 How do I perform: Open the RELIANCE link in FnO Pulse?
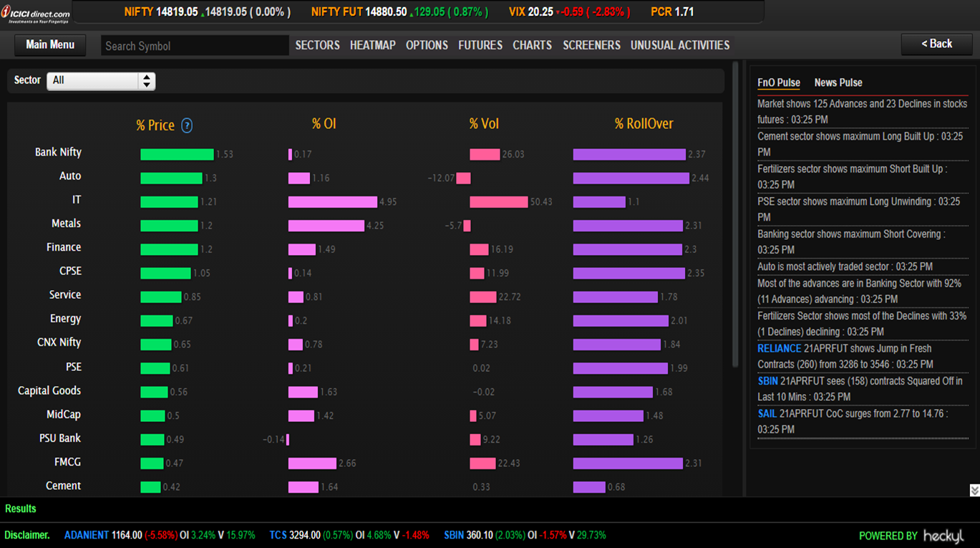pos(779,348)
